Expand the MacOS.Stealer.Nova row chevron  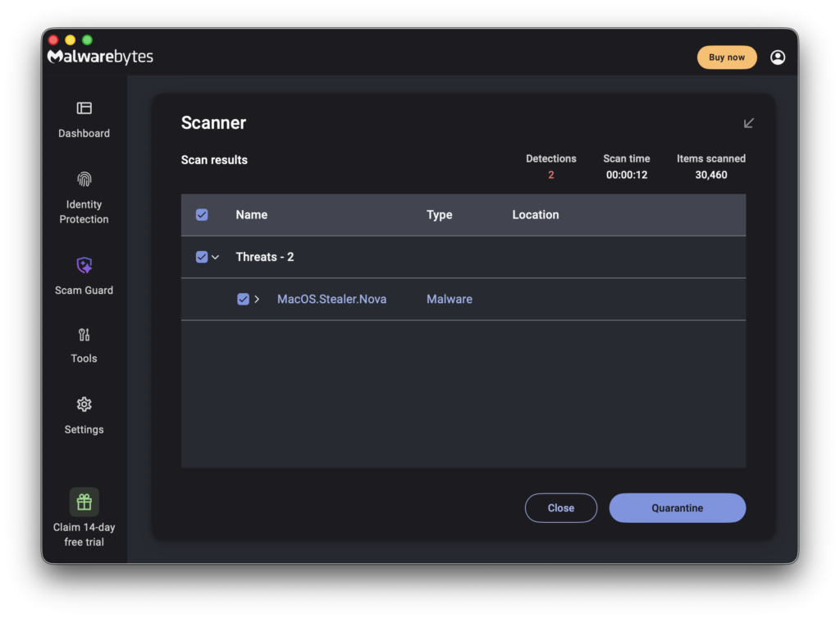tap(257, 299)
